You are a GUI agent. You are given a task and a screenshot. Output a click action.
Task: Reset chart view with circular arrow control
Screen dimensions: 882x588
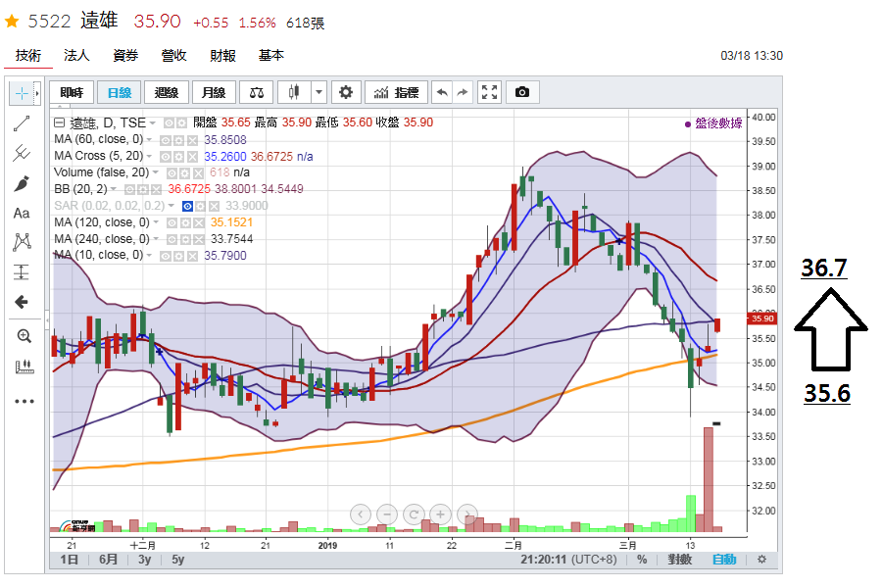(x=414, y=514)
